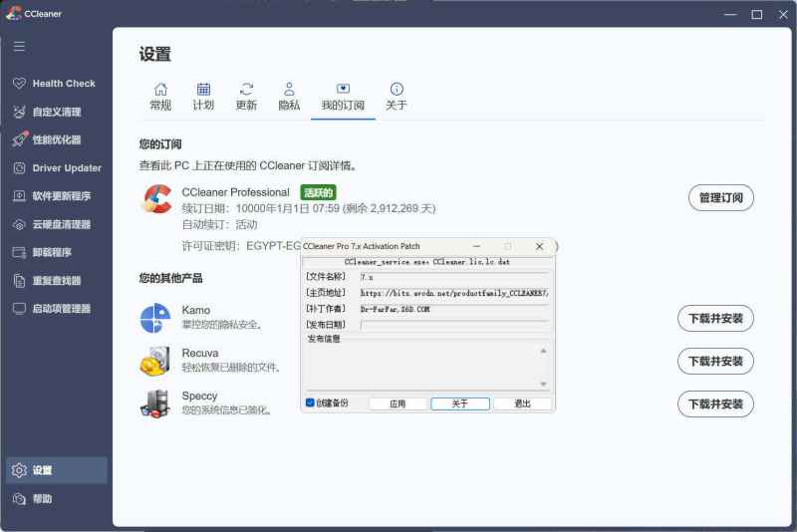Open 卸载程序 in the sidebar
The width and height of the screenshot is (797, 532).
[55, 252]
